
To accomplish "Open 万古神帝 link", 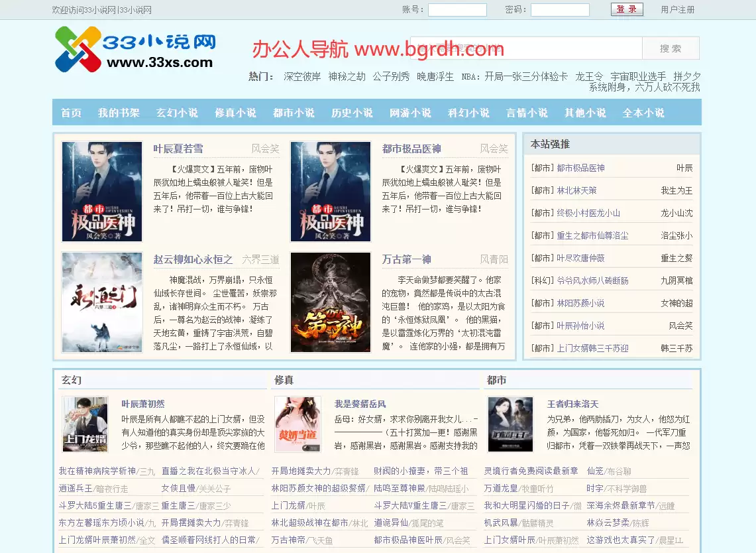I will pyautogui.click(x=288, y=540).
